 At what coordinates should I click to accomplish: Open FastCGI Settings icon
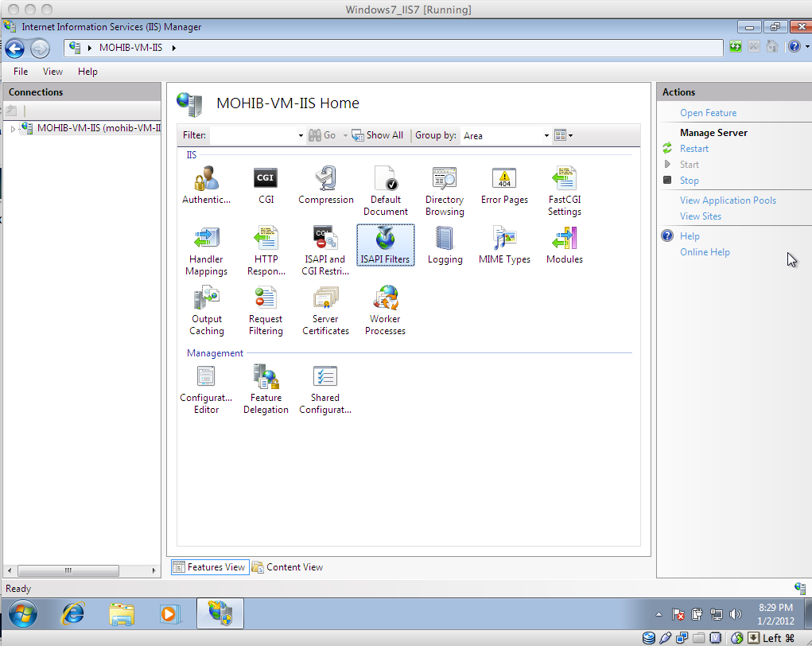click(x=564, y=178)
